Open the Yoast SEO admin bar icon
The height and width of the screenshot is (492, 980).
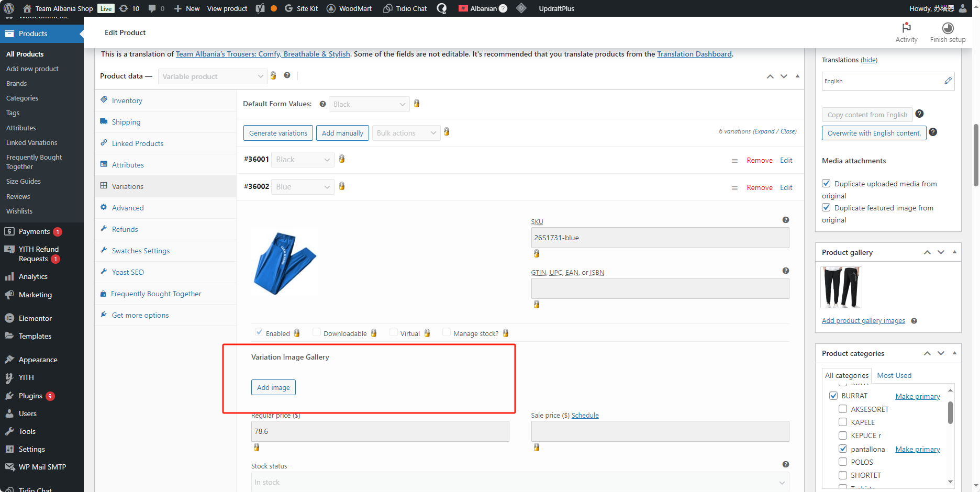pos(260,8)
